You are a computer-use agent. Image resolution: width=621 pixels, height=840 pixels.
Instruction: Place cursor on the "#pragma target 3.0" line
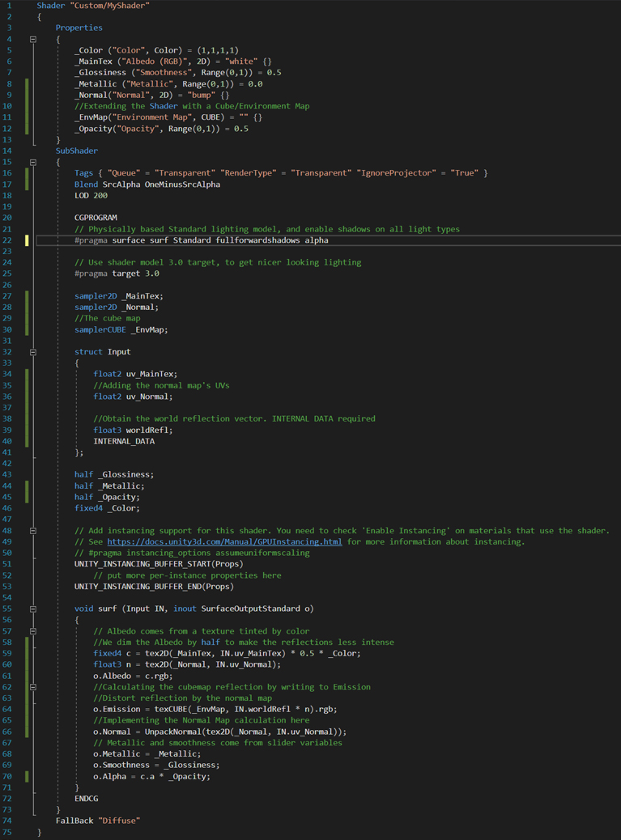117,274
